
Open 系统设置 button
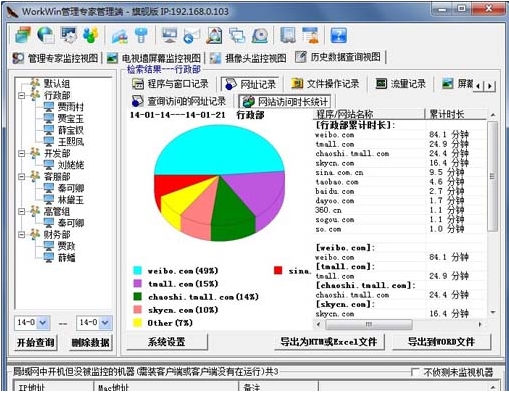167,341
